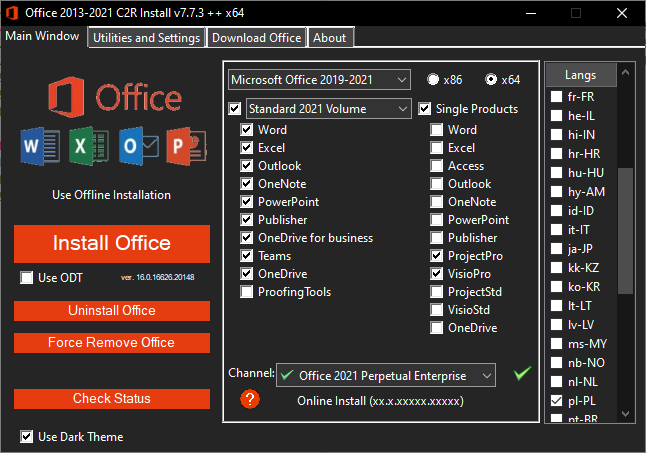Click the Langs list scroll down arrow
This screenshot has height=453, width=646.
tap(625, 414)
